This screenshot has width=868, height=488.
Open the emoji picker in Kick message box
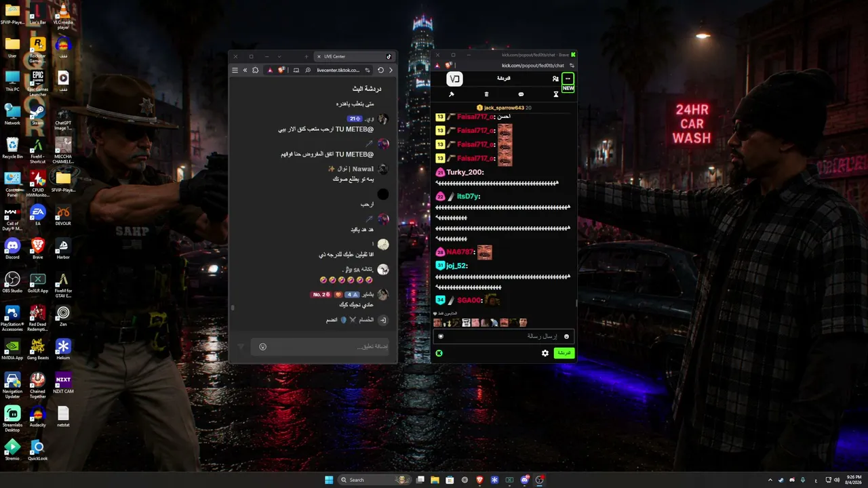pos(566,336)
